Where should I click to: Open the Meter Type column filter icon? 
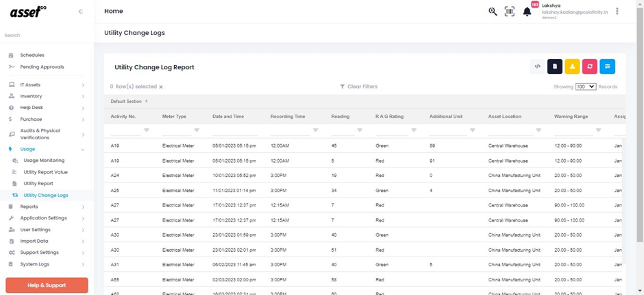click(197, 130)
